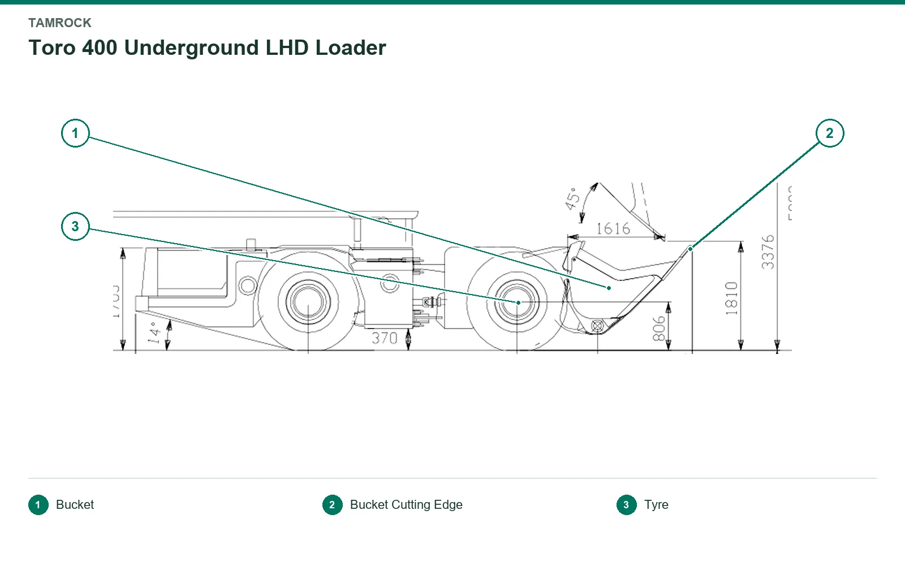This screenshot has width=905, height=588.
Task: Click callout marker 1 on the diagram
Action: pos(75,133)
